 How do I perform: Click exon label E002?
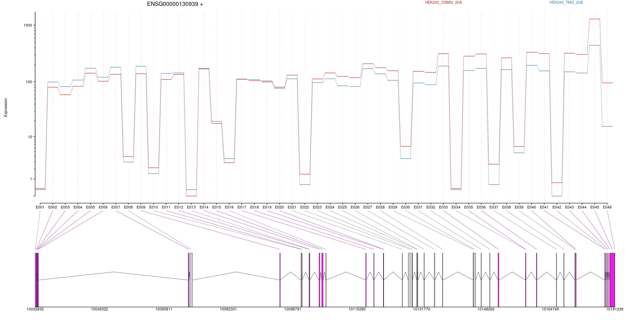click(x=53, y=207)
